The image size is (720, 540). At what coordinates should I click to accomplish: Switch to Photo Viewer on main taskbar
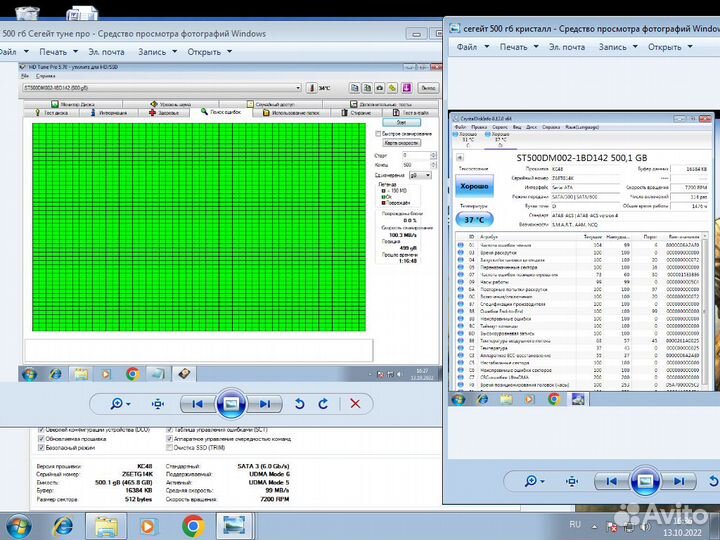click(234, 526)
